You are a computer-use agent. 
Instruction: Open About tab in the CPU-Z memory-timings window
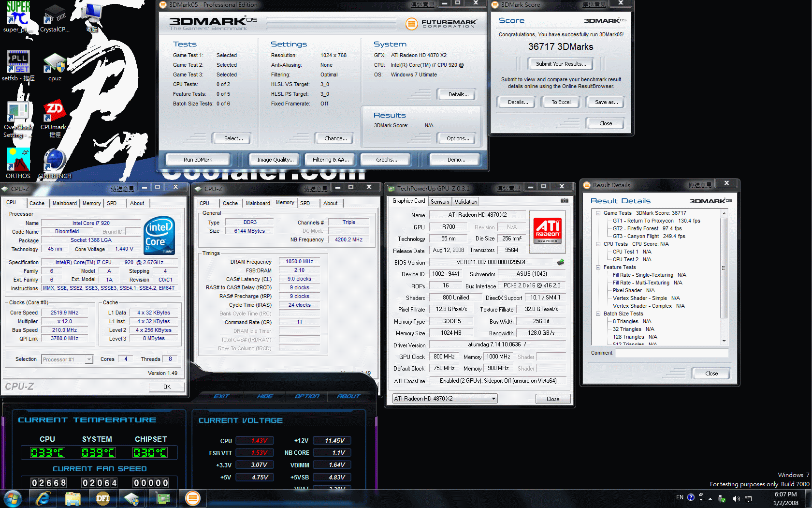click(331, 203)
